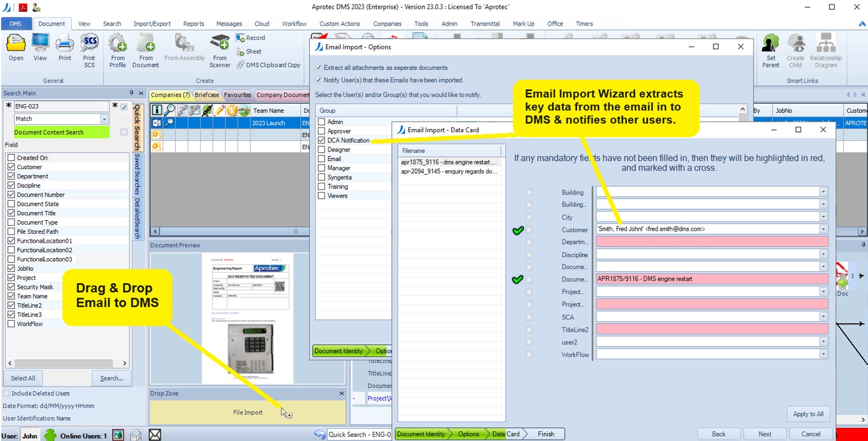Toggle the WorkFlow field checkbox in search
This screenshot has height=441, width=868.
[11, 324]
